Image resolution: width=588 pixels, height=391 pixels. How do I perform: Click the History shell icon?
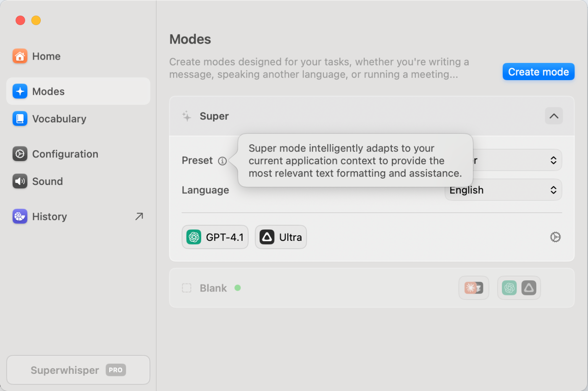tap(20, 216)
